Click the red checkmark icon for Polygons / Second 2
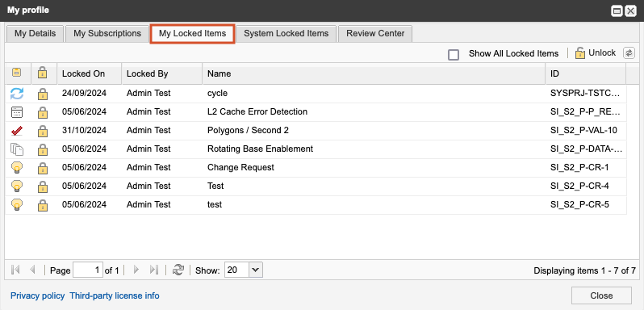 17,131
